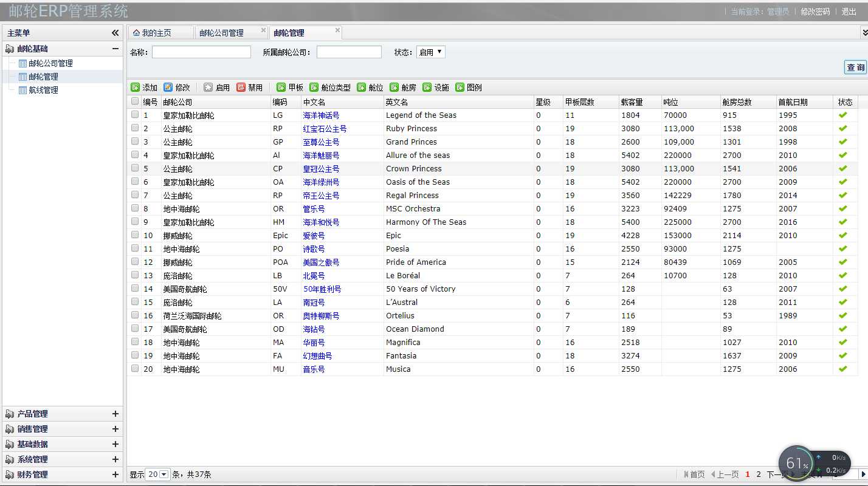868x486 pixels.
Task: Click the 产品管理 section icon
Action: click(x=10, y=414)
